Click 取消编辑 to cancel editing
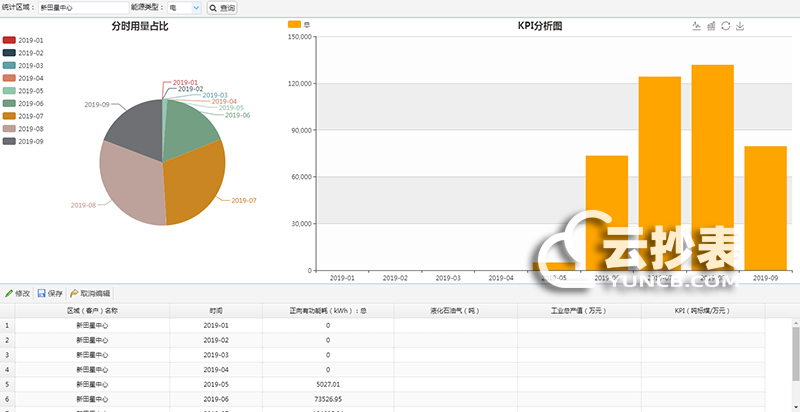800x412 pixels. click(90, 293)
